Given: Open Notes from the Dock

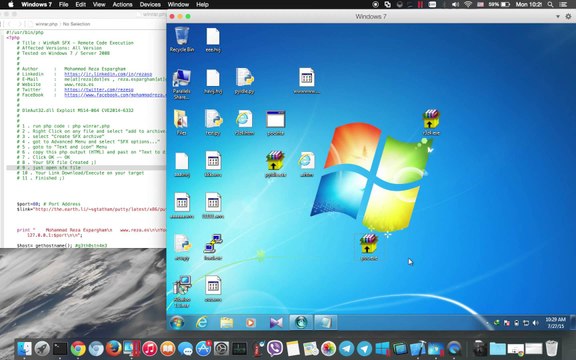Looking at the screenshot, I should click(x=293, y=348).
